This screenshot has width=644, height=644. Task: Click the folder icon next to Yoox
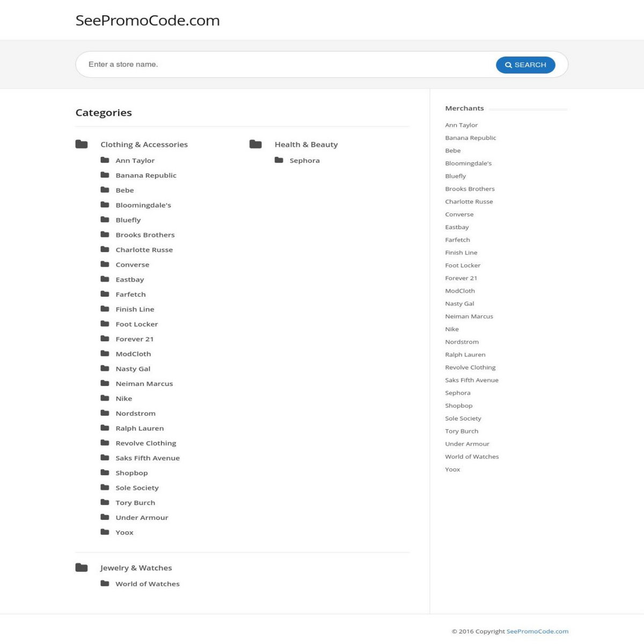(x=105, y=532)
